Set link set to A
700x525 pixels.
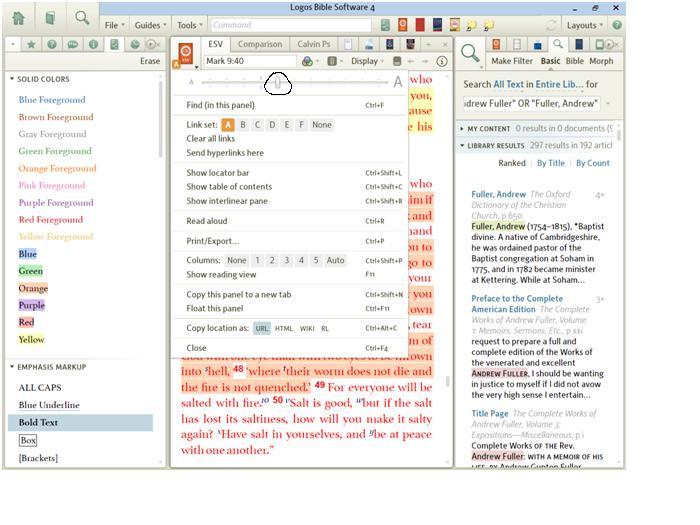point(228,125)
